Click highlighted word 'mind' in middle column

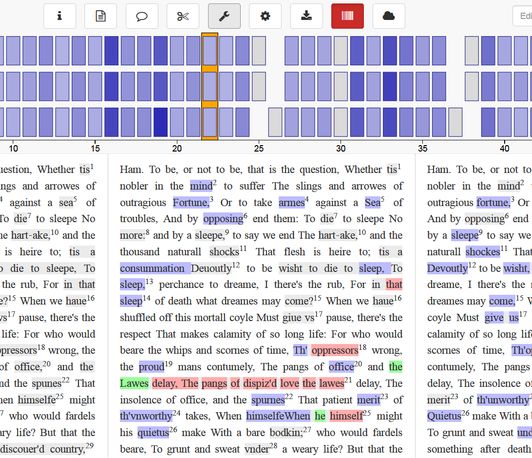[201, 186]
